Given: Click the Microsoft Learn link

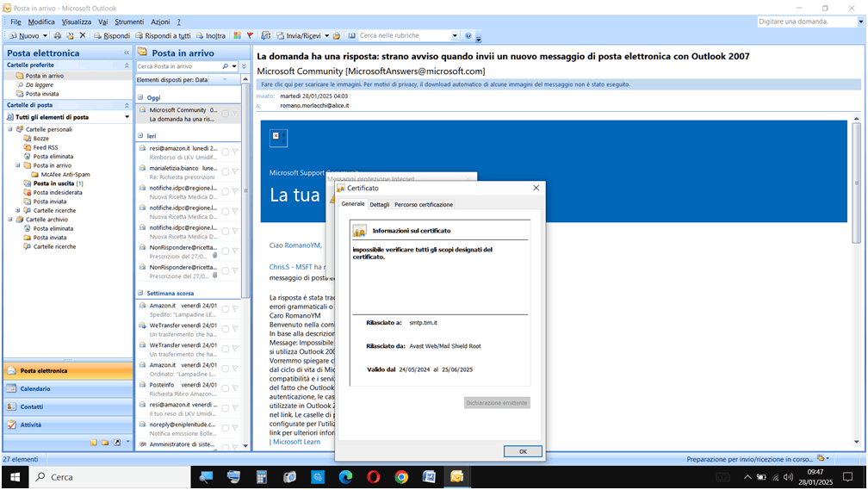Looking at the screenshot, I should [x=296, y=442].
